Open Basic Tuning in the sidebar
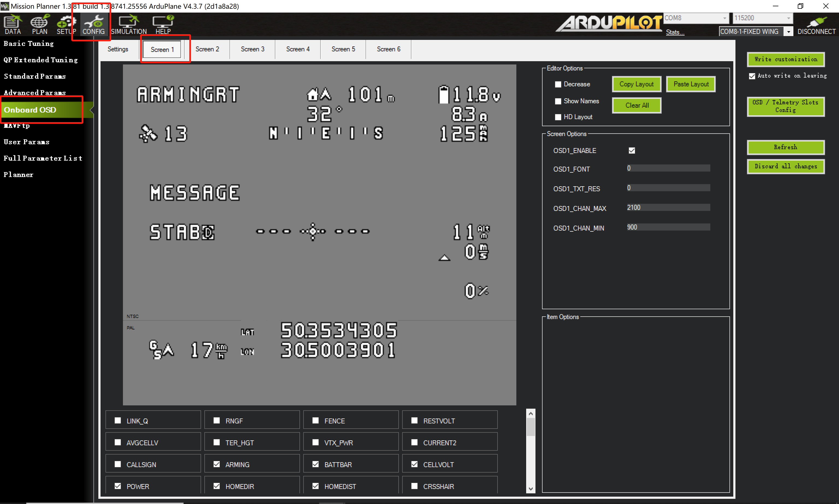 pos(29,43)
